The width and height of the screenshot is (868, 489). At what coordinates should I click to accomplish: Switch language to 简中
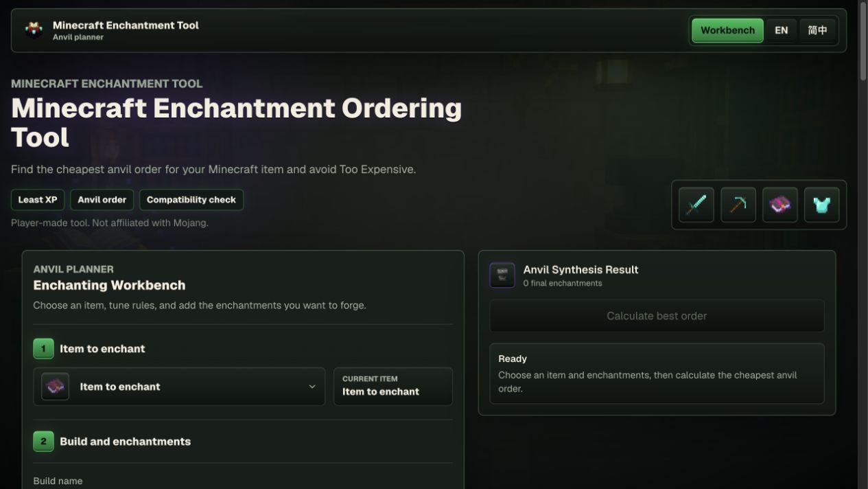[x=817, y=30]
